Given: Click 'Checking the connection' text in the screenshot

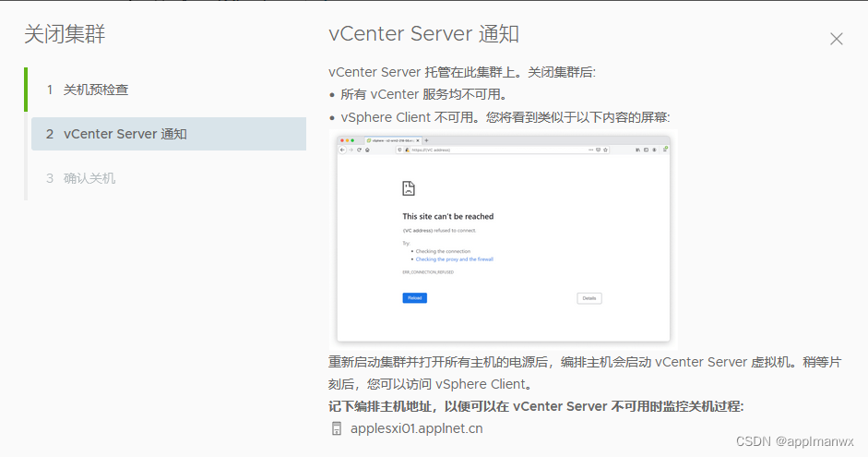Looking at the screenshot, I should (443, 251).
